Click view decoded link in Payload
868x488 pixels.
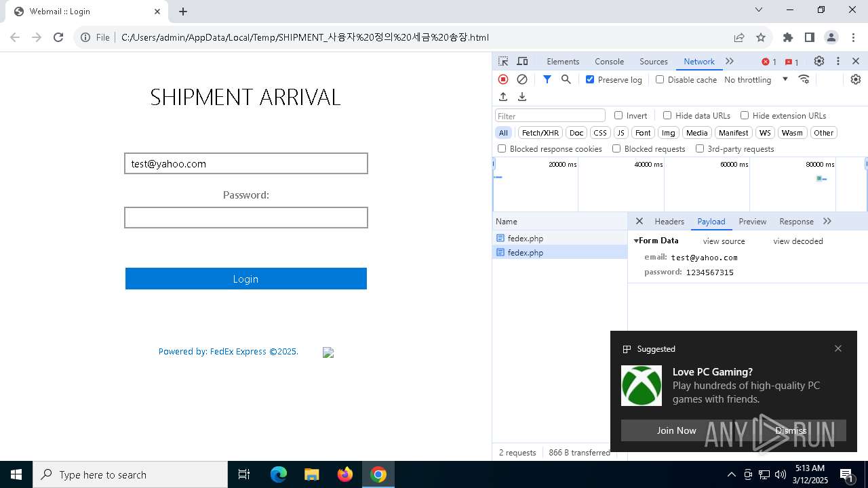click(798, 241)
